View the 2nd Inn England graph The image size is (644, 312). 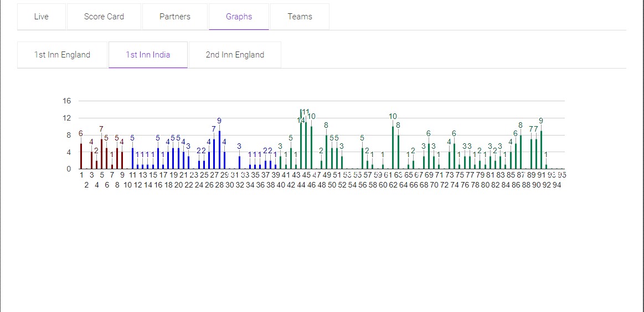tap(235, 55)
